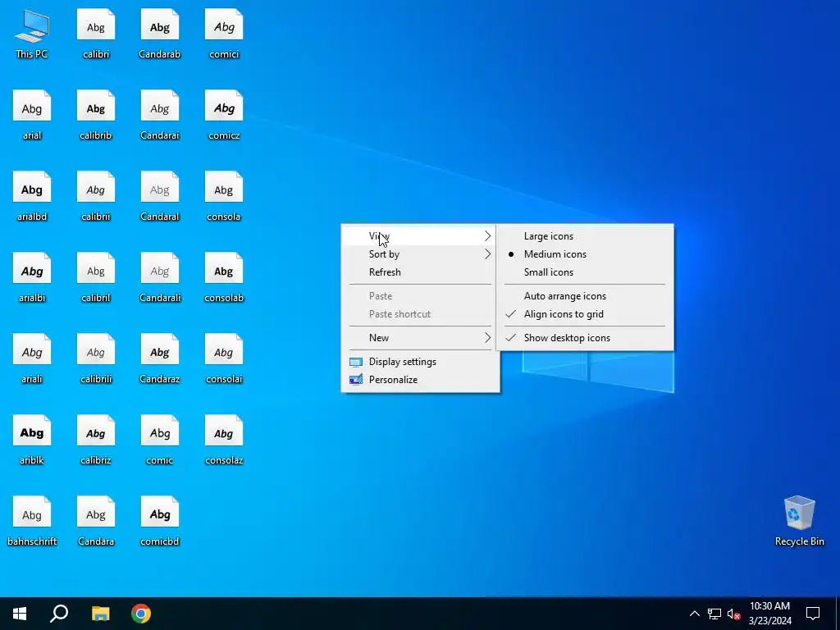
Task: Select the comicz font file icon
Action: pyautogui.click(x=224, y=115)
